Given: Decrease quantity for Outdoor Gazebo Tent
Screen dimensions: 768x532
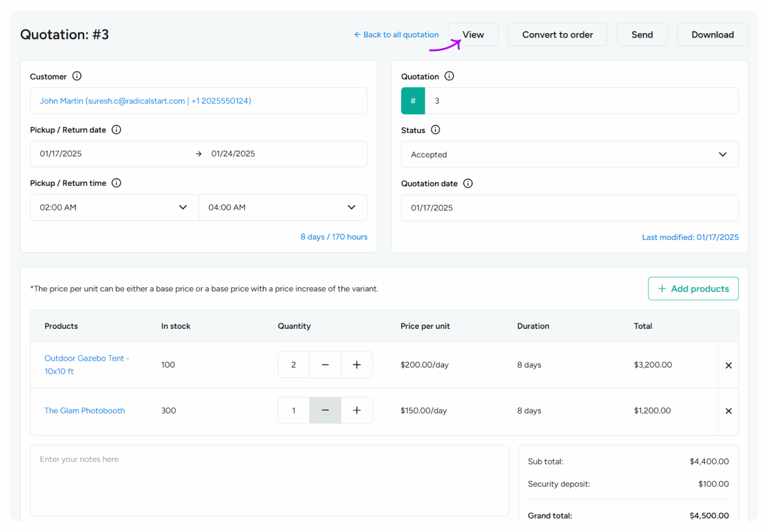Looking at the screenshot, I should coord(325,364).
